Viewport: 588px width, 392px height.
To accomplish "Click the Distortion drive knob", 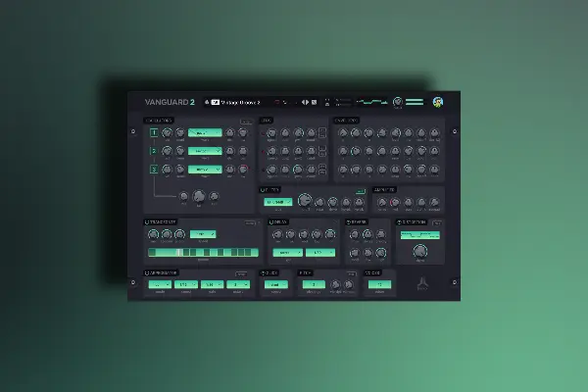I will tap(420, 251).
